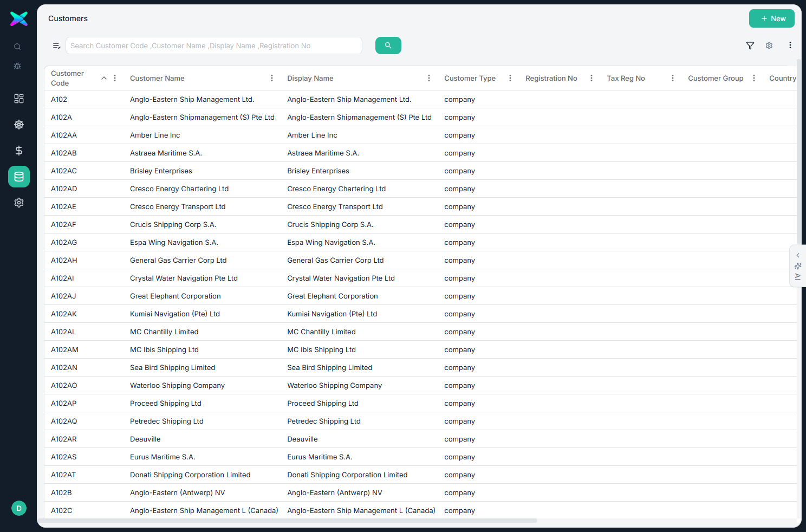Select customer code A102AI
The width and height of the screenshot is (806, 532).
(x=62, y=278)
